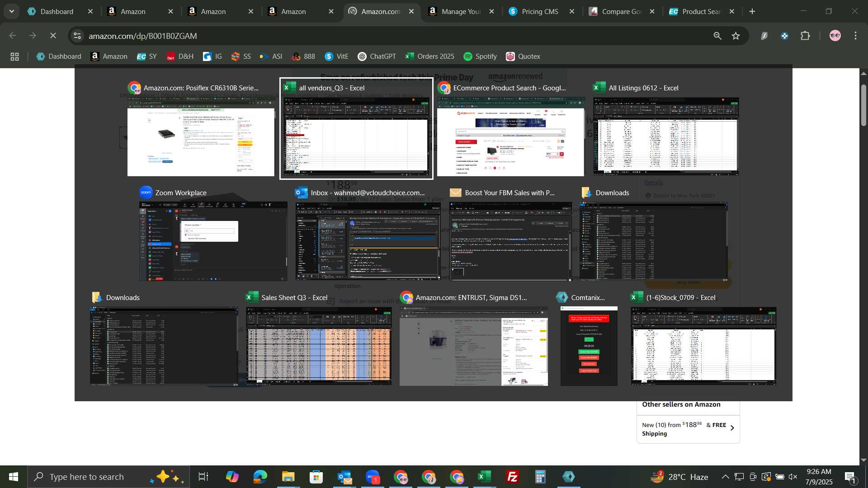868x488 pixels.
Task: Switch to All Listings 0612 Excel window
Action: coord(666,129)
